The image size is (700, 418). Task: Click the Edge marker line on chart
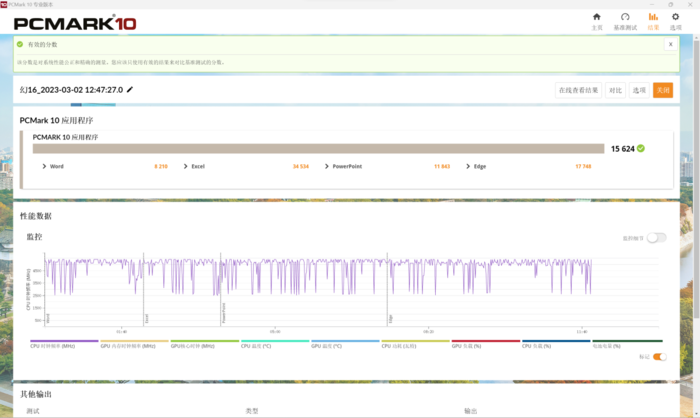pos(387,290)
